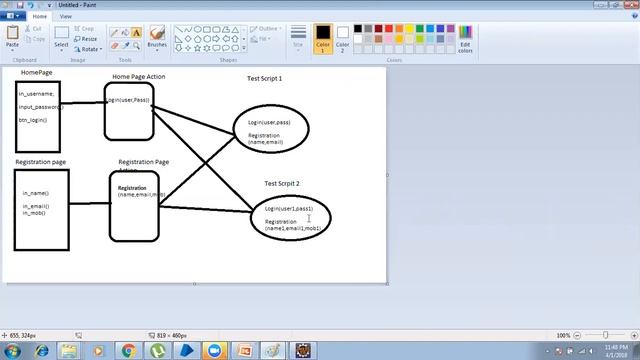This screenshot has height=360, width=640.
Task: Click the zoom out minus button
Action: [577, 335]
